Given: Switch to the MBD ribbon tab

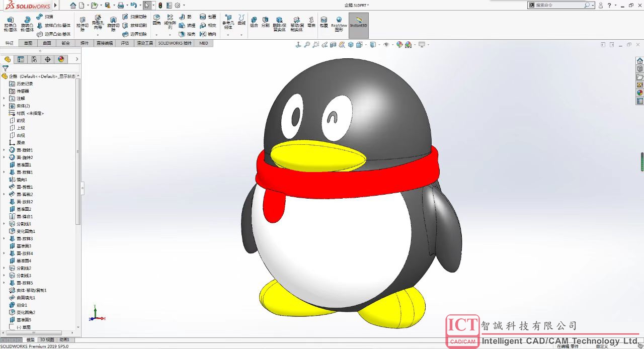Looking at the screenshot, I should click(x=204, y=43).
